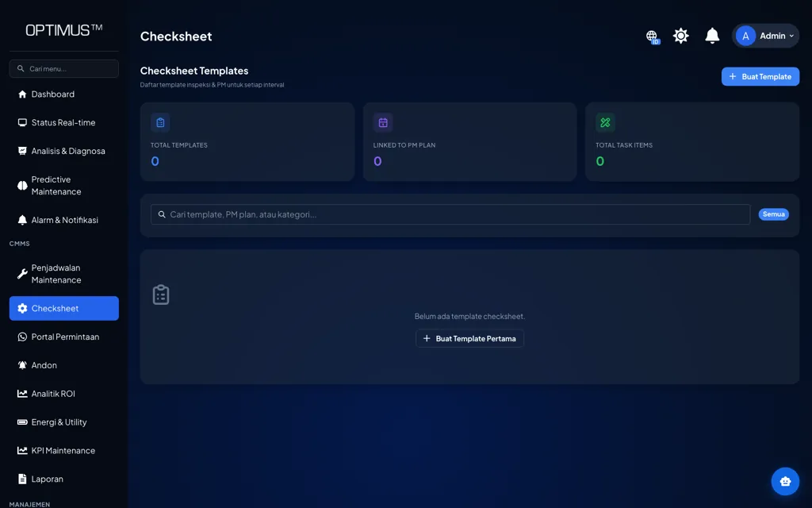Open KPI Maintenance menu item
Viewport: 812px width, 508px height.
tap(63, 451)
